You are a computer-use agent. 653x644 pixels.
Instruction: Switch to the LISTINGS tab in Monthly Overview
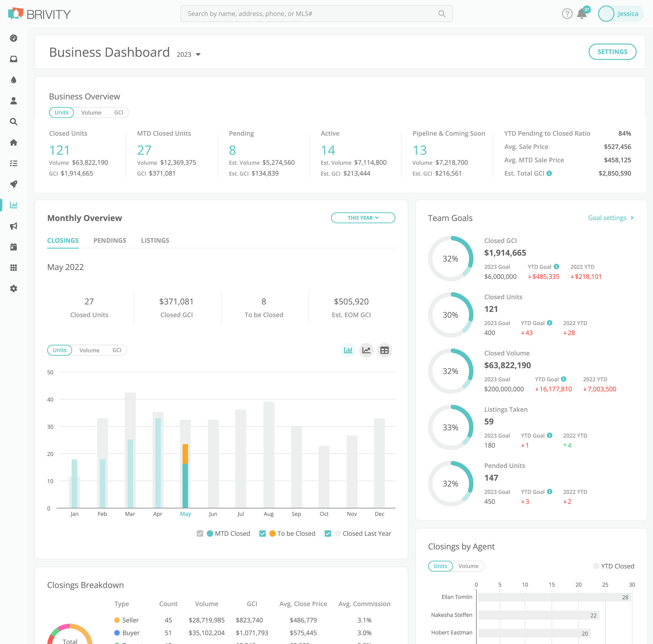tap(155, 240)
